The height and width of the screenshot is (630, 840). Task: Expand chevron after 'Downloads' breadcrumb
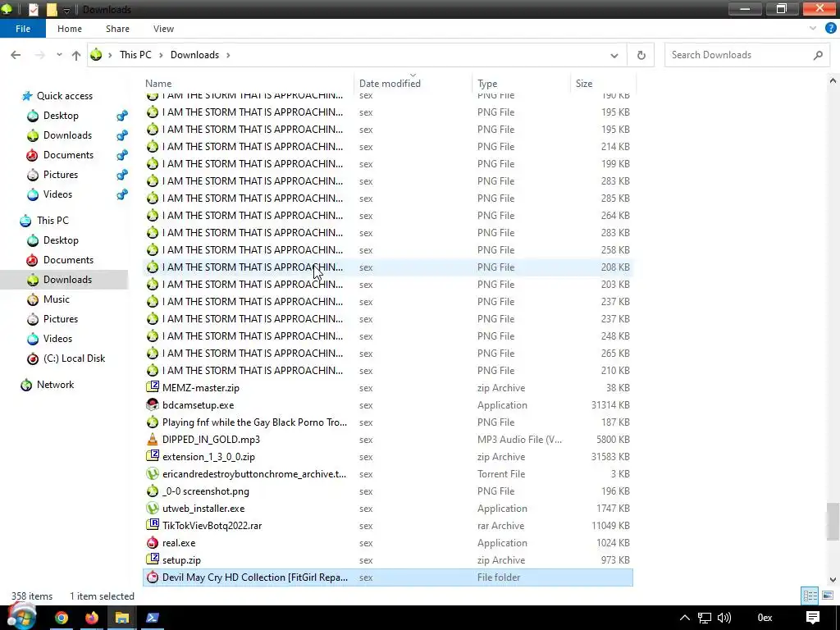[x=228, y=55]
